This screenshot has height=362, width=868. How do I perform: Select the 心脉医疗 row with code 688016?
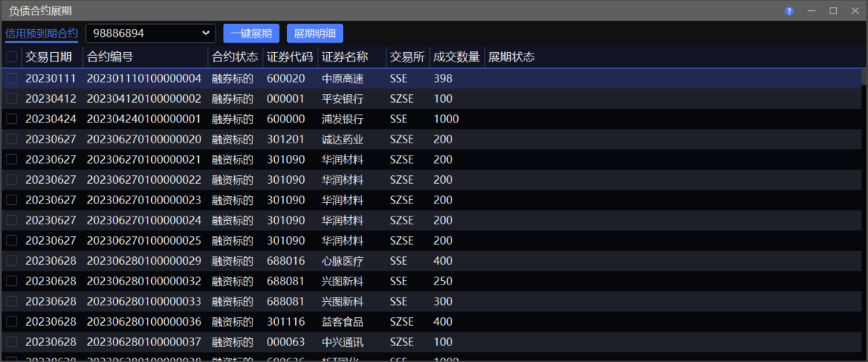[342, 261]
